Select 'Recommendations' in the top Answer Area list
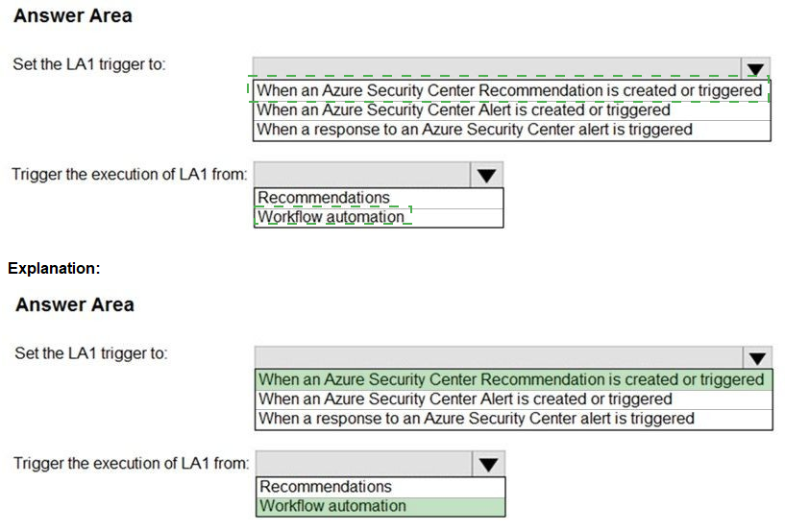785x532 pixels. (323, 198)
